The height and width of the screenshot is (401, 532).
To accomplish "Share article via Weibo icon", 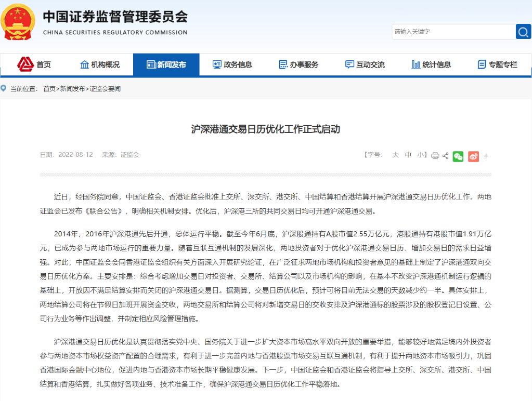I will 473,156.
